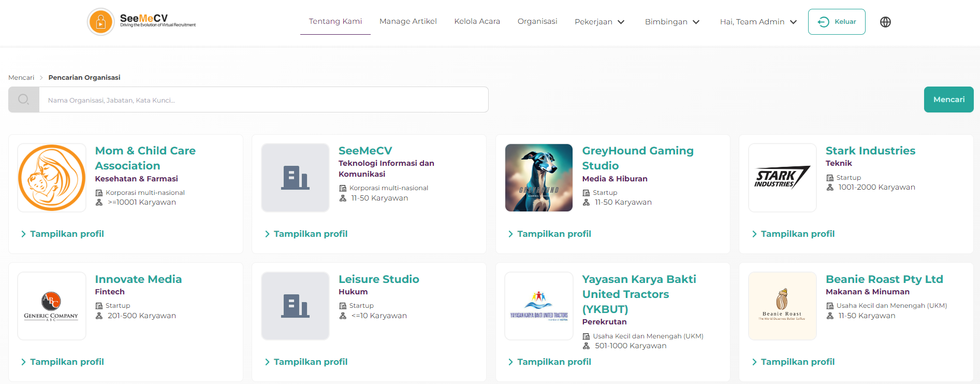Click the SeeMeCV logo in the header

[x=141, y=22]
